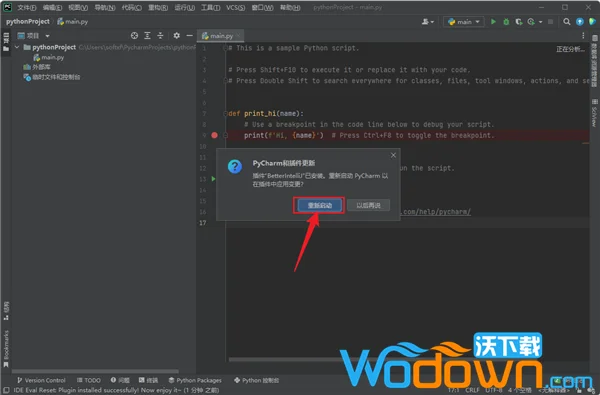Open Project panel gear settings
Viewport: 600px width, 395px height.
click(x=176, y=36)
